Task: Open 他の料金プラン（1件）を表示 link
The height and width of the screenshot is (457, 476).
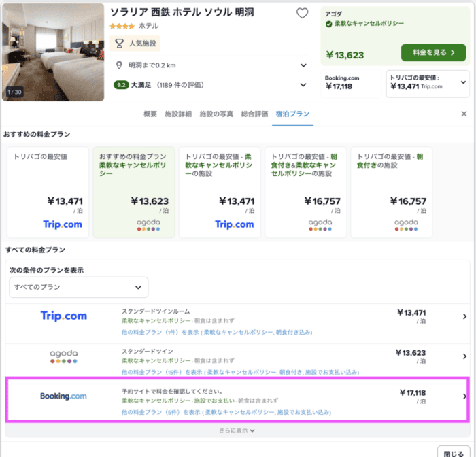Action: (217, 332)
